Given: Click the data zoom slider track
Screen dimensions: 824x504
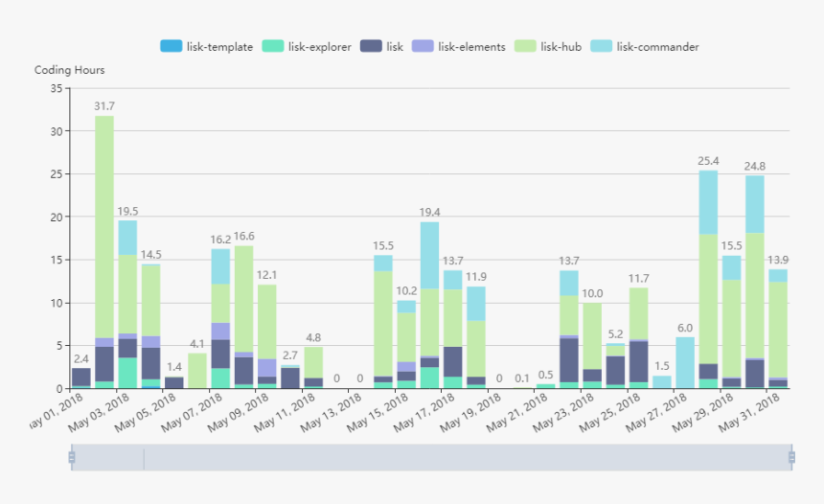Looking at the screenshot, I should click(431, 457).
